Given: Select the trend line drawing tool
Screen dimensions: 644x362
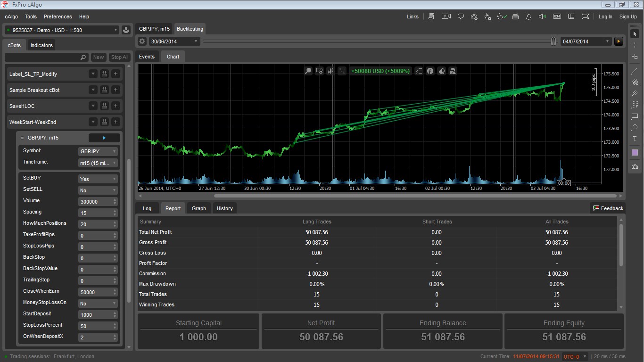Looking at the screenshot, I should point(635,71).
